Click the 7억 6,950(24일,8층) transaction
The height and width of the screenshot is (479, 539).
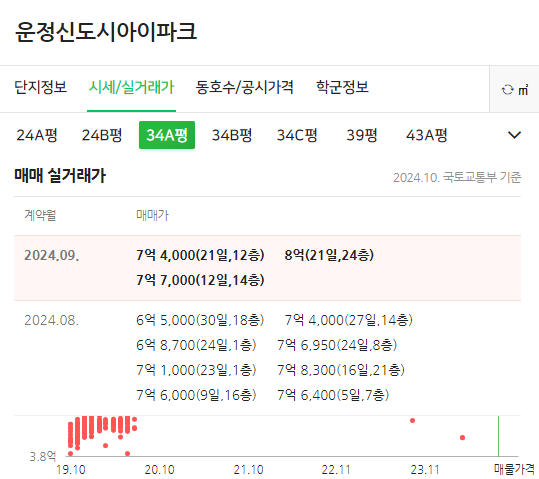click(x=337, y=345)
